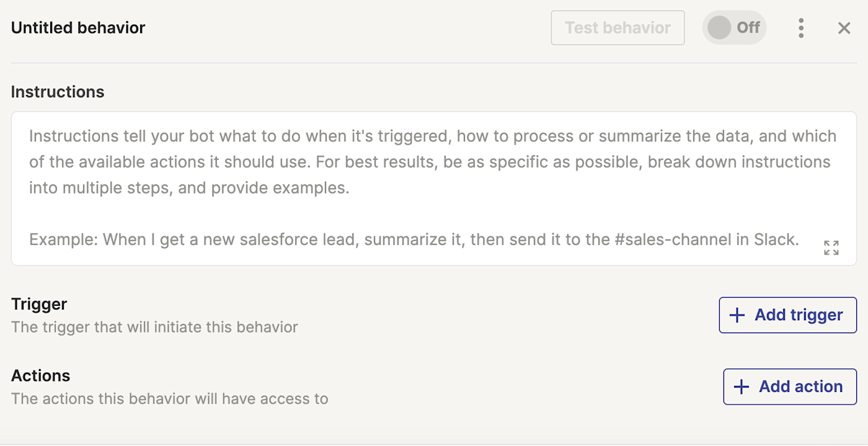868x446 pixels.
Task: Focus the Instructions text area
Action: click(434, 211)
